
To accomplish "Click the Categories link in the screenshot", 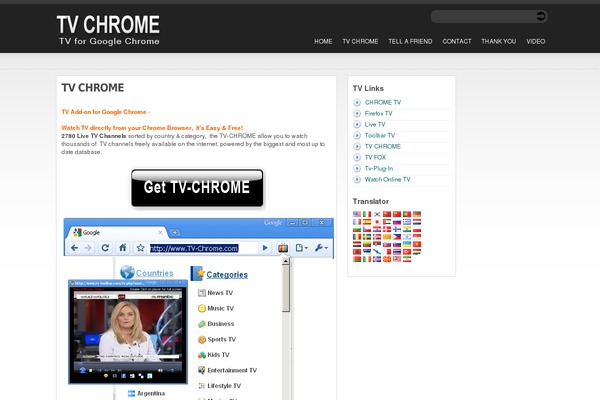I will (227, 274).
